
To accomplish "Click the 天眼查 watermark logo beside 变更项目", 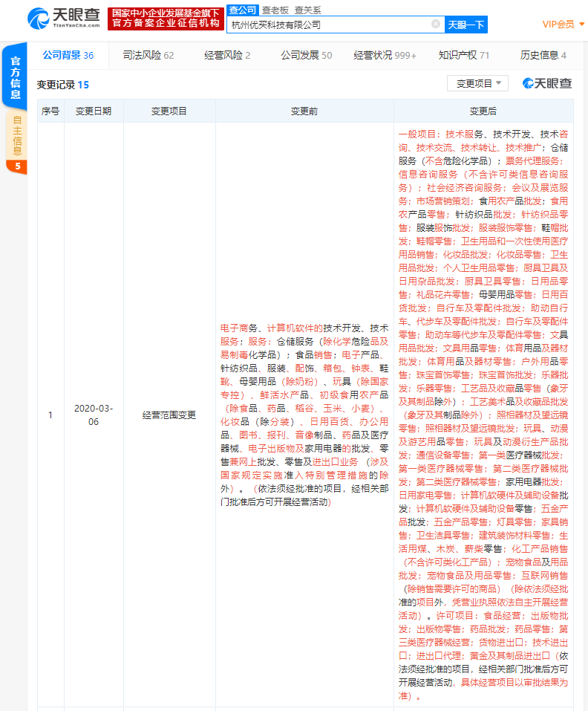I will 547,83.
